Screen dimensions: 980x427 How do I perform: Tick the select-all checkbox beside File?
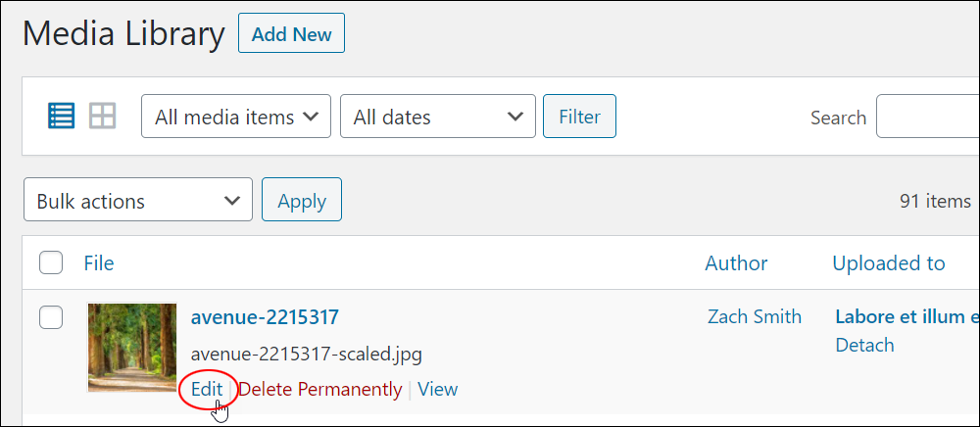click(51, 262)
